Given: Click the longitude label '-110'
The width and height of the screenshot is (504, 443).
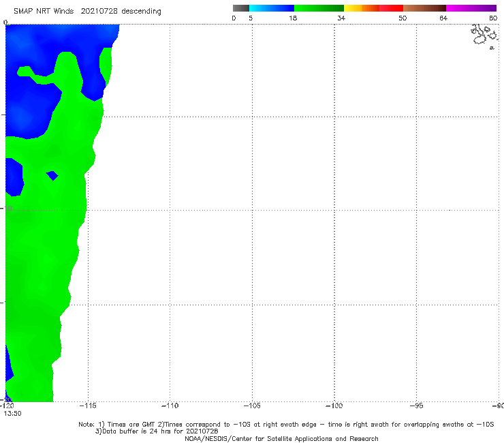Looking at the screenshot, I should [x=170, y=406].
